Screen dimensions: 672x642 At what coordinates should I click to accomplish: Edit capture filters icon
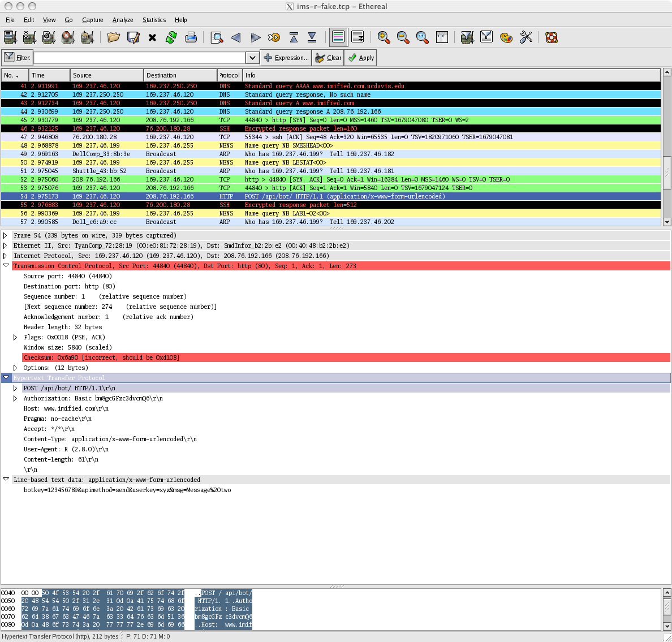pos(467,38)
